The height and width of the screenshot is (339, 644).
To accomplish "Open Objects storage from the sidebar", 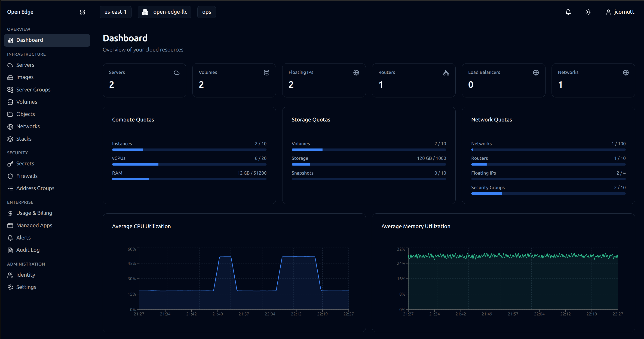I will pyautogui.click(x=25, y=114).
